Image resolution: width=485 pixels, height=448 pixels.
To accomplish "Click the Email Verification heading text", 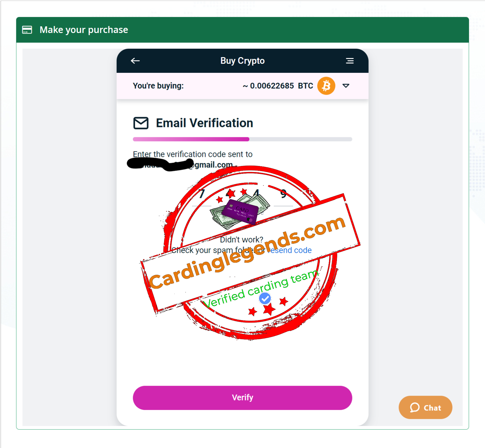I will (205, 123).
